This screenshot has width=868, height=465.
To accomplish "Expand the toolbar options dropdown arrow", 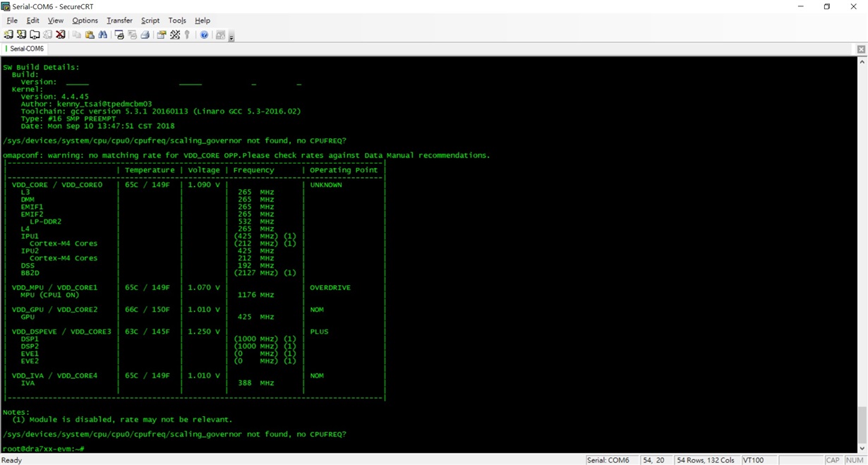I will [x=231, y=37].
